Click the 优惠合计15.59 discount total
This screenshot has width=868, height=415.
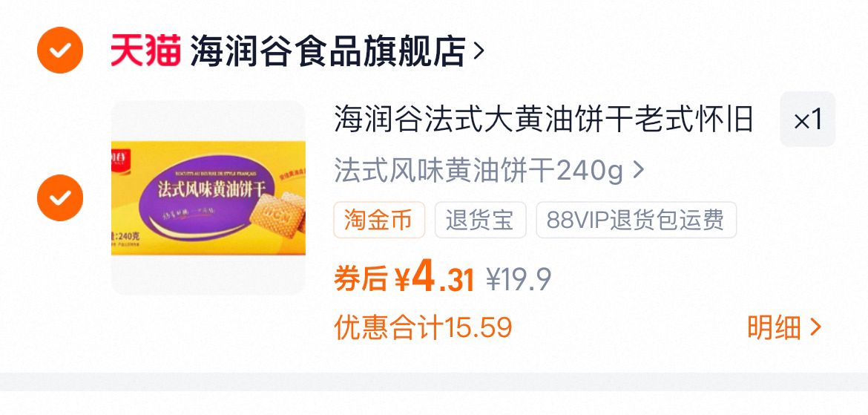click(423, 327)
